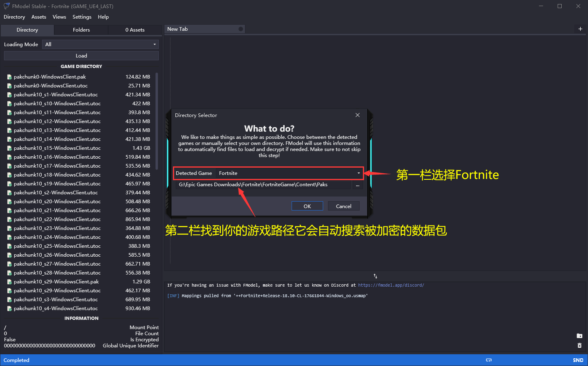Click file icon of pakchunk10_s28-WindowsClient.utoc
This screenshot has height=366, width=588.
coord(9,273)
